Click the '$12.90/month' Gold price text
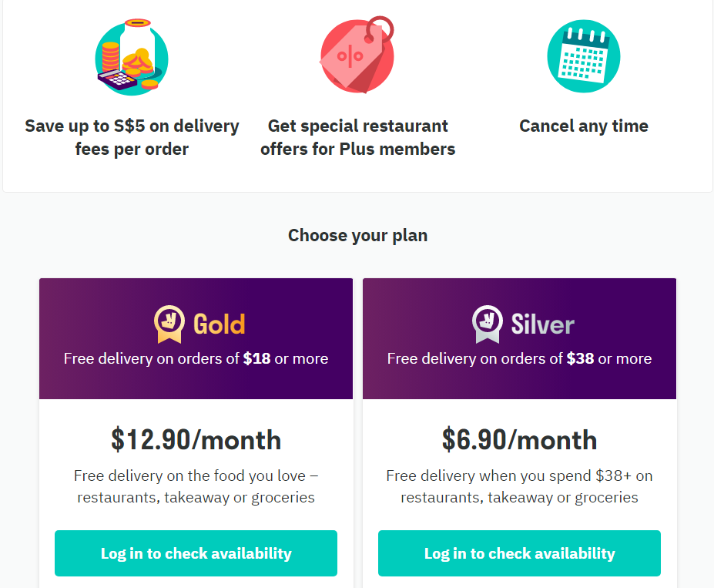 195,440
